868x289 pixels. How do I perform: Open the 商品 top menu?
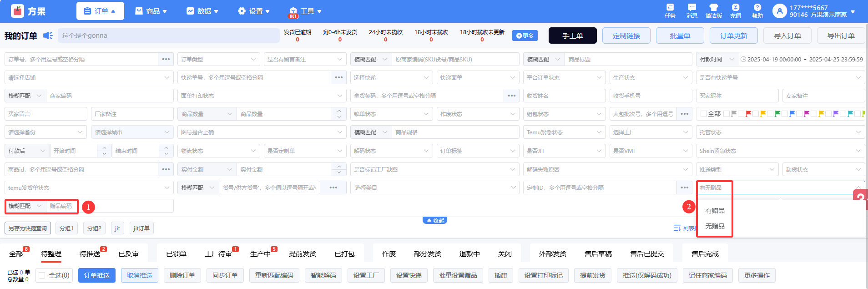151,11
